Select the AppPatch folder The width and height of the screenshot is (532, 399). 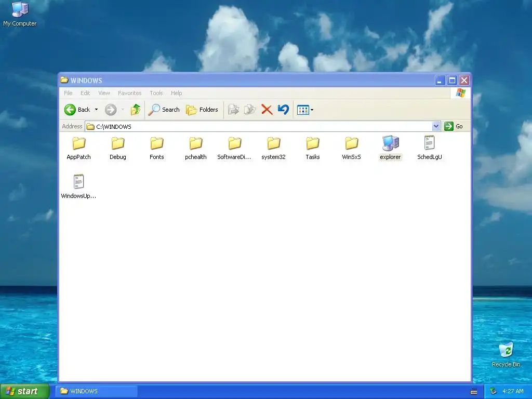coord(79,148)
